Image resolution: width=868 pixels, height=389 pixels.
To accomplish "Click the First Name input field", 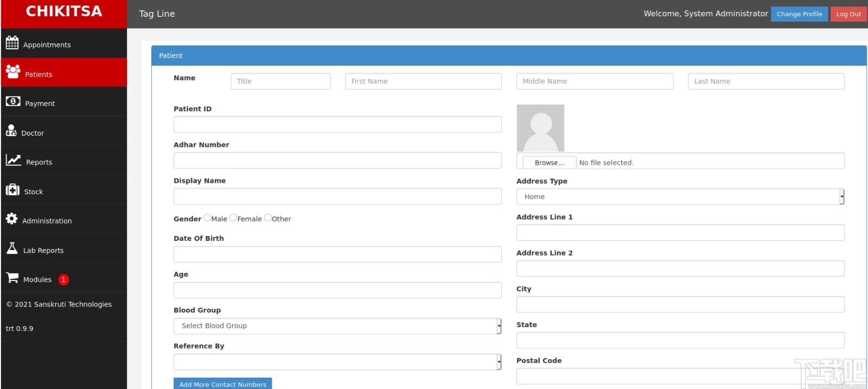I will [423, 81].
